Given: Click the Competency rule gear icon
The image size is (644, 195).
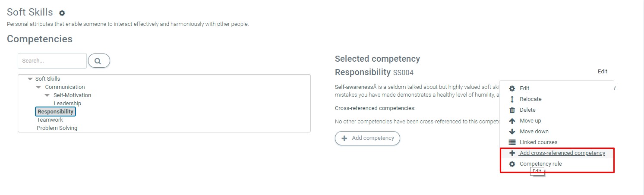Looking at the screenshot, I should (x=512, y=164).
